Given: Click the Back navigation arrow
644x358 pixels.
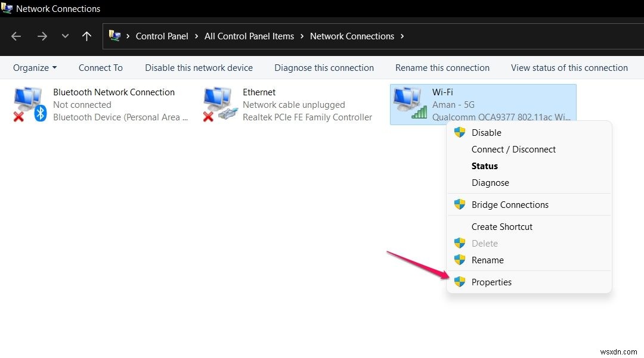Looking at the screenshot, I should [x=16, y=36].
